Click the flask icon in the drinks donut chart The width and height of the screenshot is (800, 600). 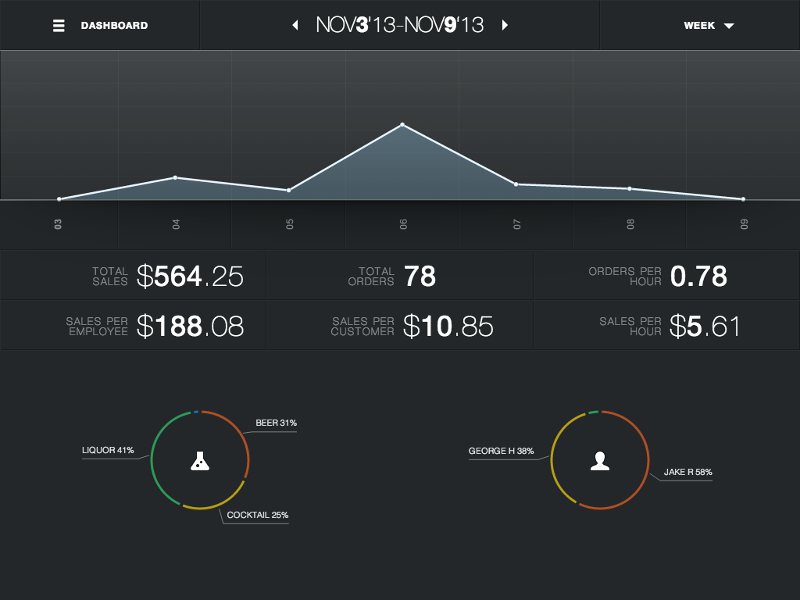(x=200, y=460)
